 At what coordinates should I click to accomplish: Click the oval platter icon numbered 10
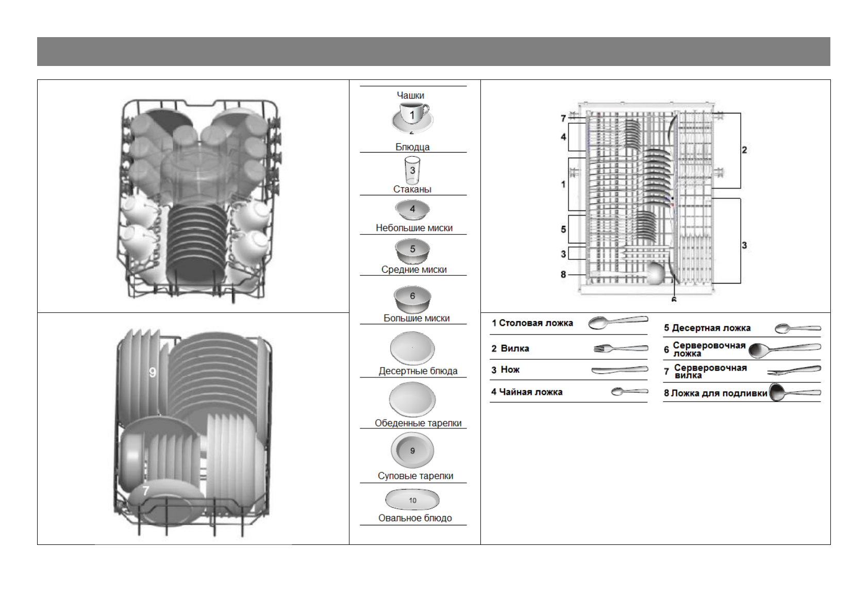pyautogui.click(x=412, y=500)
